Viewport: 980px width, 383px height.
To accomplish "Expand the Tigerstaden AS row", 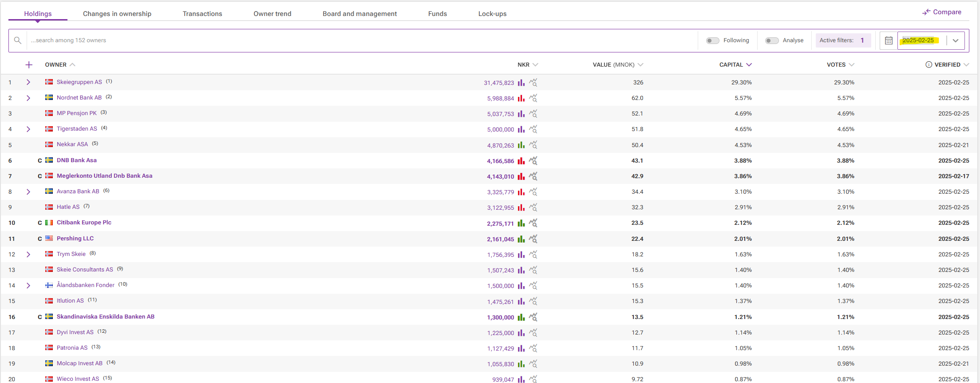I will 28,129.
